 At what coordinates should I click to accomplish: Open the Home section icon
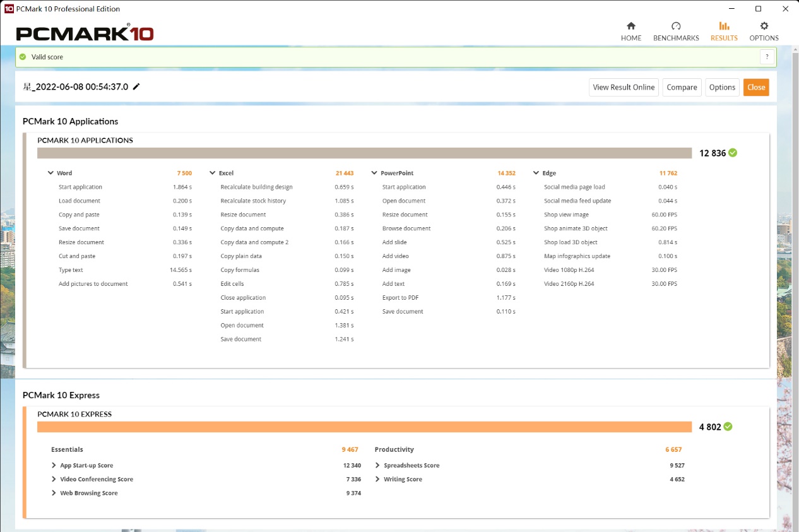[x=630, y=26]
